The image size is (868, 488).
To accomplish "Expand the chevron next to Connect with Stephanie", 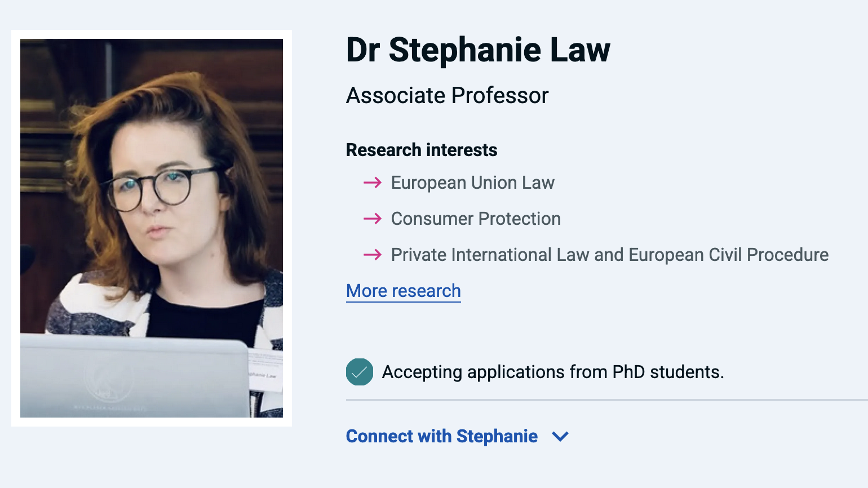I will pyautogui.click(x=560, y=436).
